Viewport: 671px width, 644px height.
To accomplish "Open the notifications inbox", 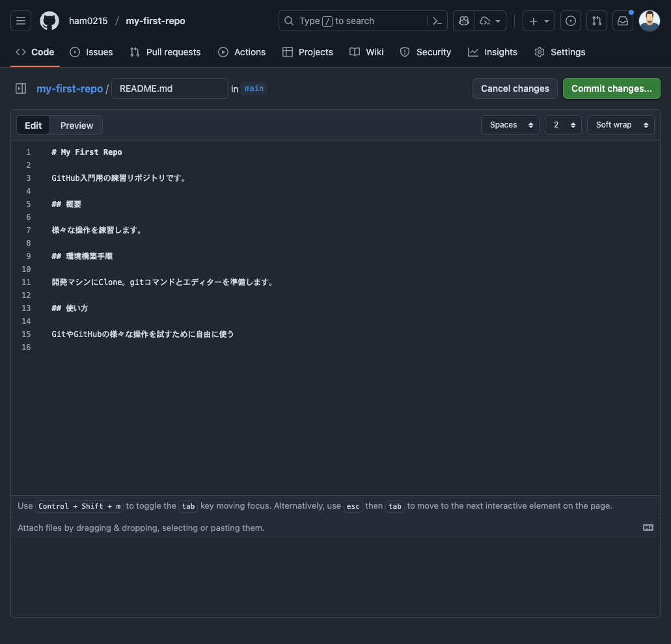I will (623, 20).
